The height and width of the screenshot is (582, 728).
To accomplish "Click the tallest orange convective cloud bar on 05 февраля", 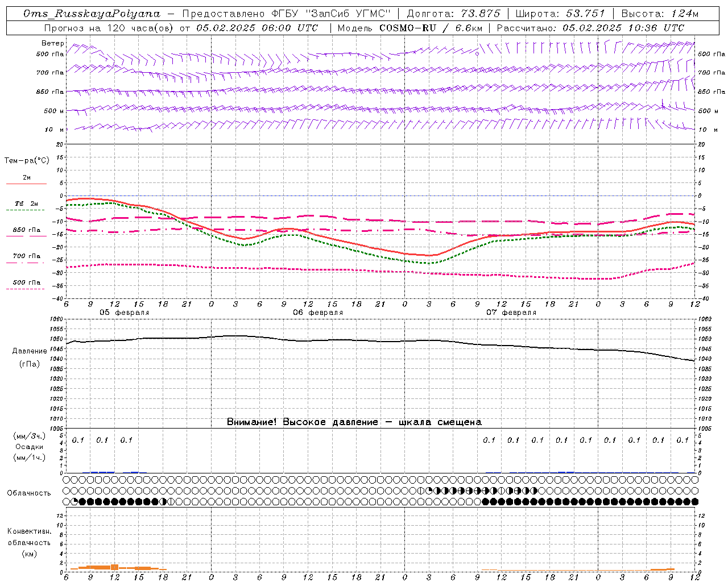I will pyautogui.click(x=114, y=567).
